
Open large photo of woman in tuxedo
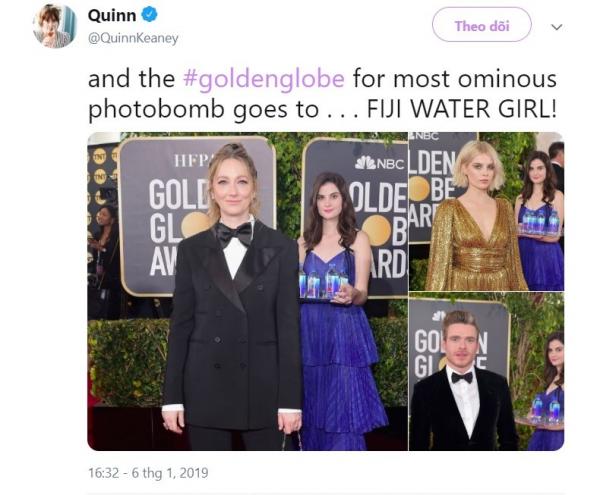(x=248, y=291)
